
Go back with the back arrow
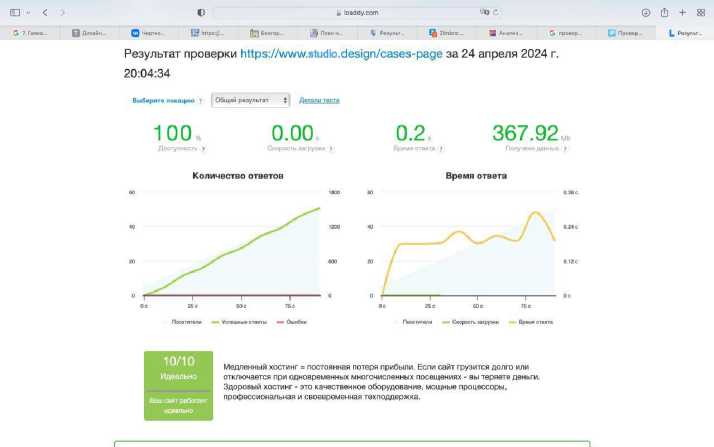coord(45,12)
